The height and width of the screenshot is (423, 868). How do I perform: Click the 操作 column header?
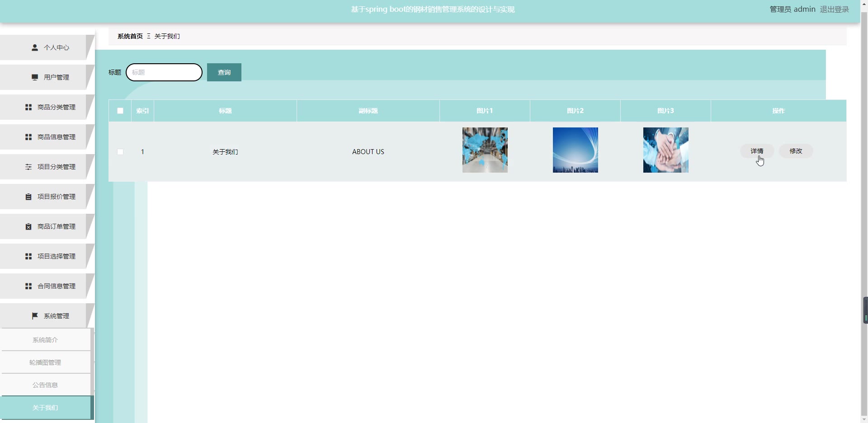pyautogui.click(x=779, y=111)
